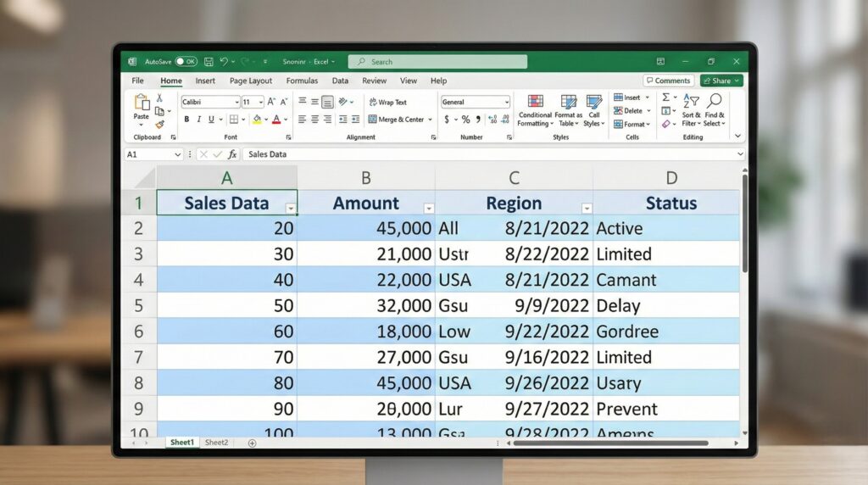This screenshot has width=868, height=485.
Task: Open the Font group dialog launcher
Action: coord(288,137)
